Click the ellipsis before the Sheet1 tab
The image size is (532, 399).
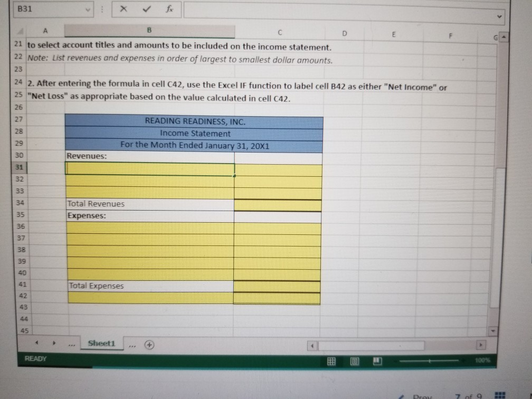tap(70, 344)
